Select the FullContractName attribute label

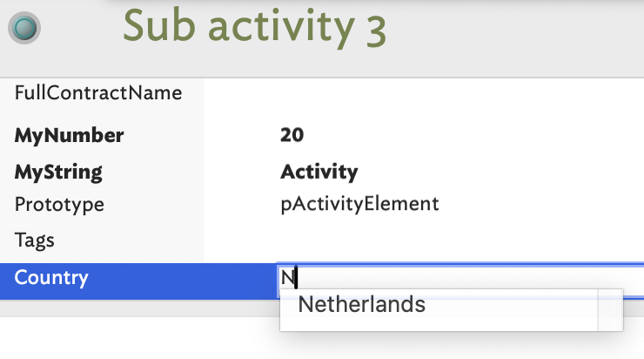click(x=97, y=92)
